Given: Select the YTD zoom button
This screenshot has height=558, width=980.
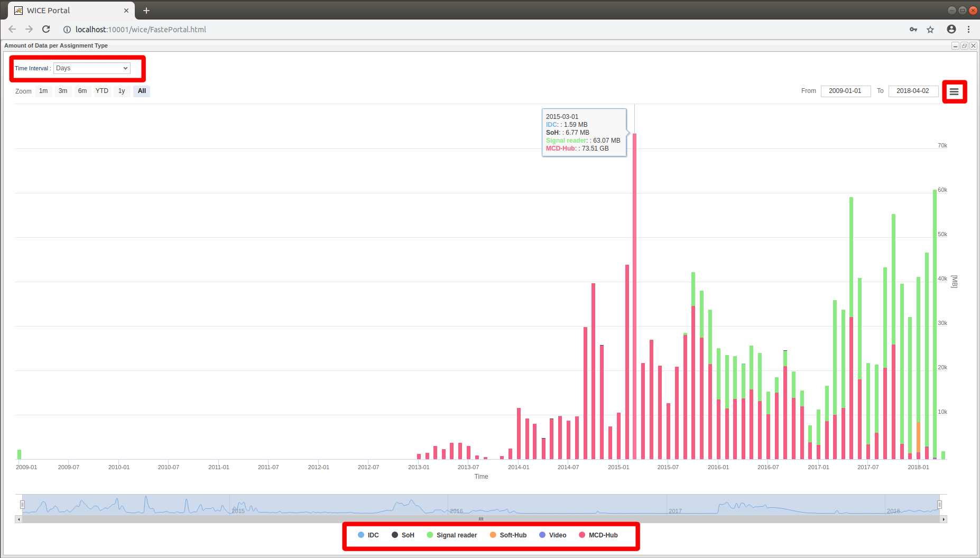Looking at the screenshot, I should [102, 91].
